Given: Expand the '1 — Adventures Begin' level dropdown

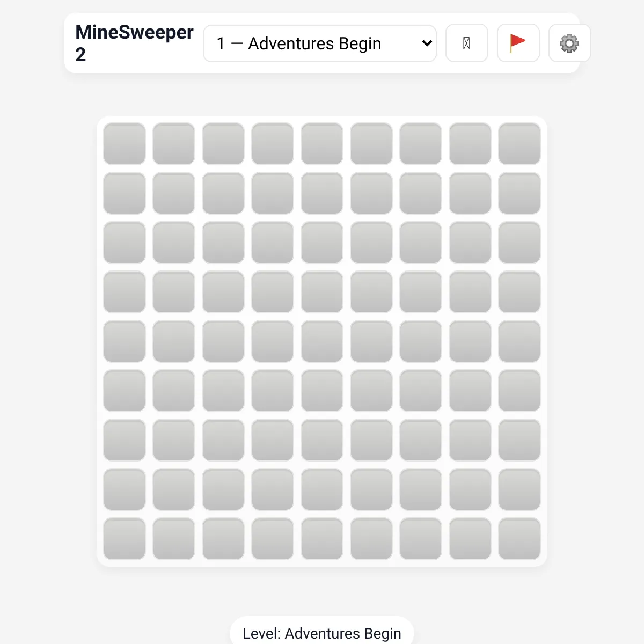Looking at the screenshot, I should point(320,43).
